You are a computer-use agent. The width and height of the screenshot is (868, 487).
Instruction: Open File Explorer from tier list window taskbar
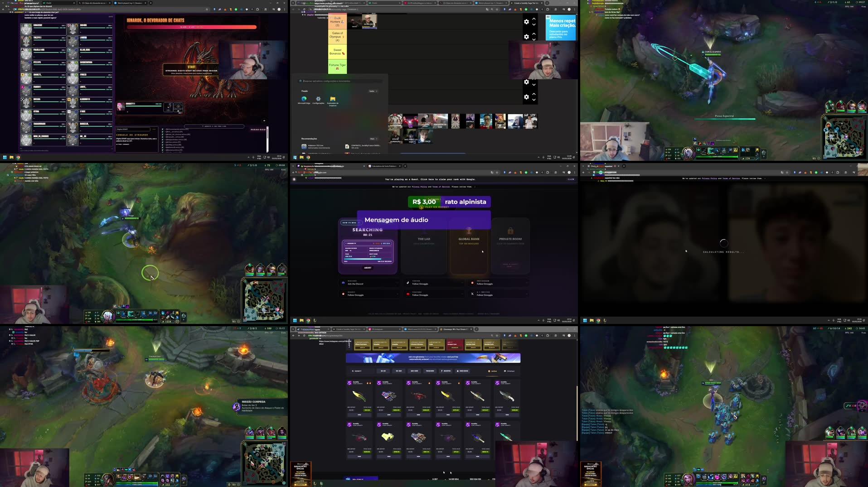[301, 158]
